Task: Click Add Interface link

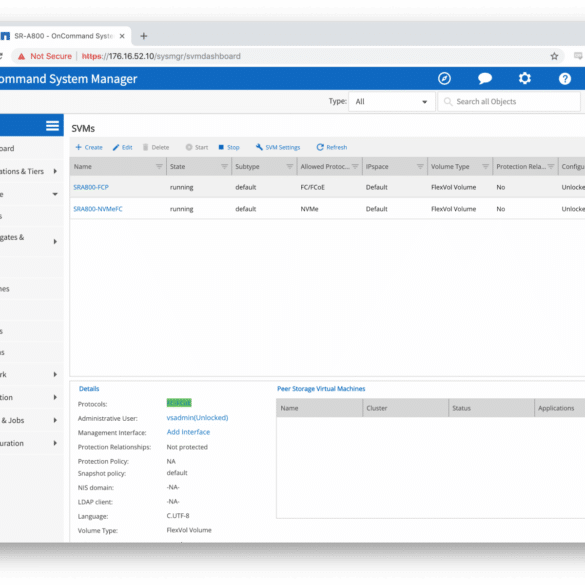Action: [188, 432]
